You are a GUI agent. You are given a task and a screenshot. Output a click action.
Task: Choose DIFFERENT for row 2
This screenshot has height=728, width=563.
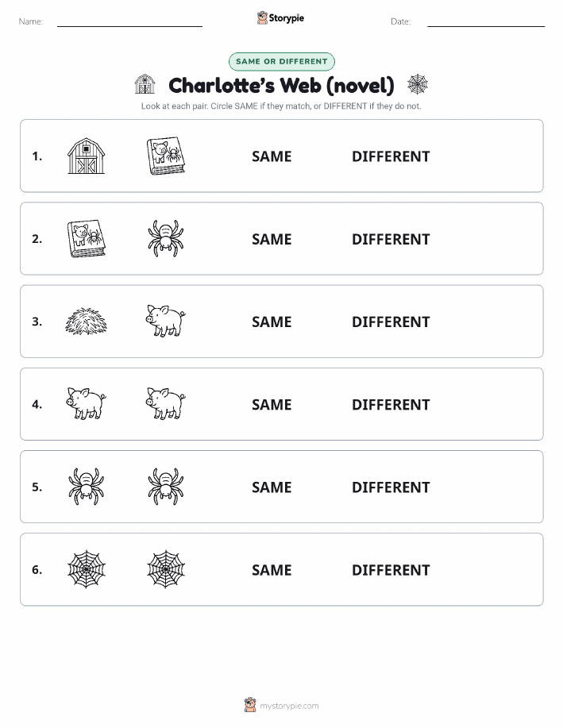391,239
